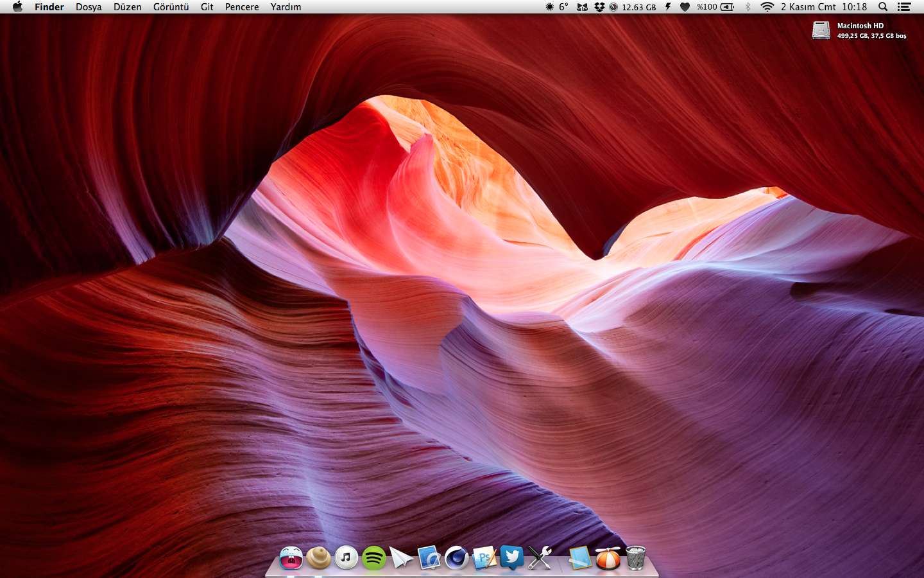Open Spotlight search magnifier
Viewport: 924px width, 578px height.
883,7
